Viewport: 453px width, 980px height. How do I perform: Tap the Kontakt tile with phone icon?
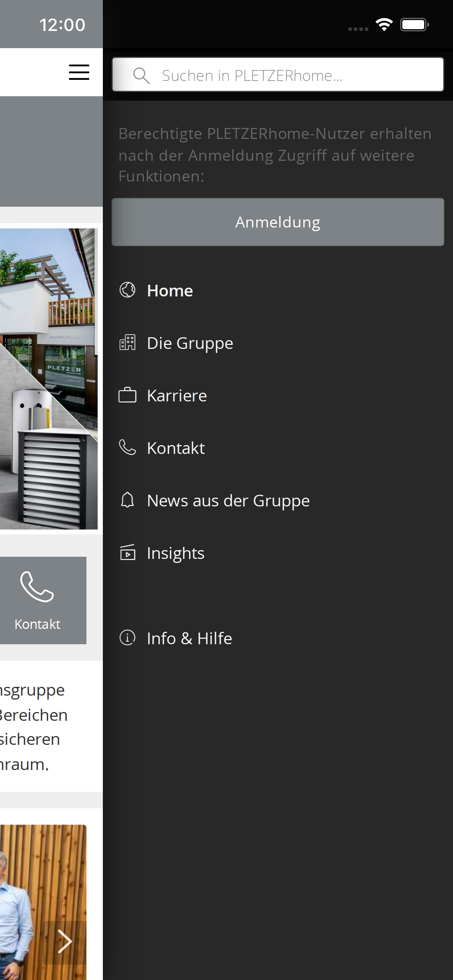coord(43,600)
